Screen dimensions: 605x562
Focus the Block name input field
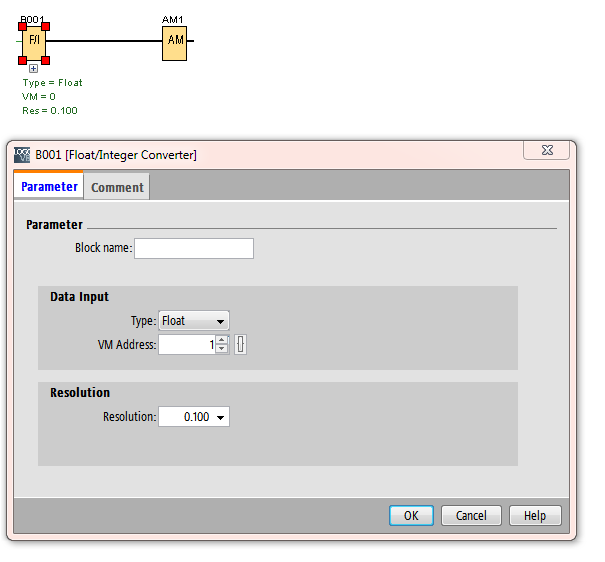[194, 248]
